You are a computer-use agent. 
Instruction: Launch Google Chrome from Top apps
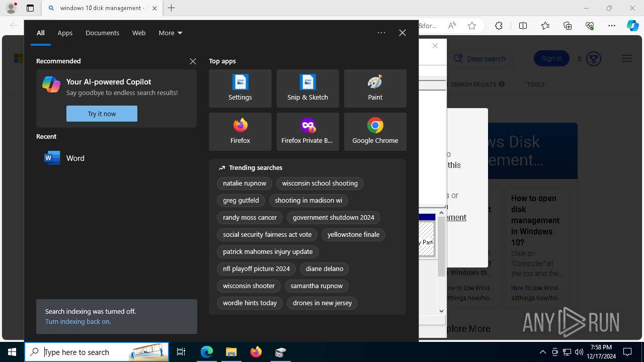tap(375, 132)
